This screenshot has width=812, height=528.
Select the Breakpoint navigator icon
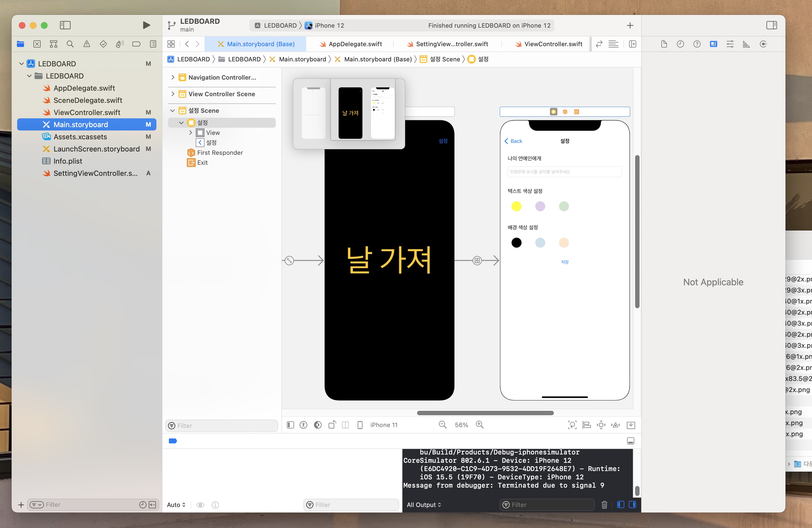click(x=137, y=44)
